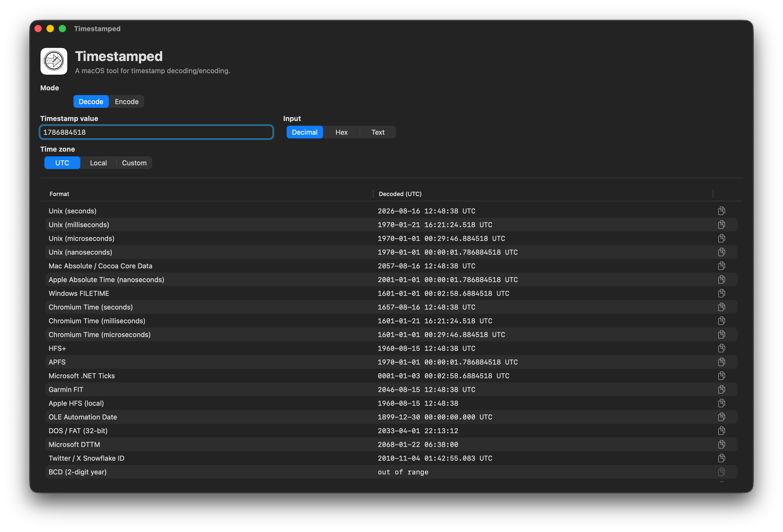Click the decoded value 2033-04-01 22:13:12
This screenshot has height=532, width=783.
click(x=418, y=431)
